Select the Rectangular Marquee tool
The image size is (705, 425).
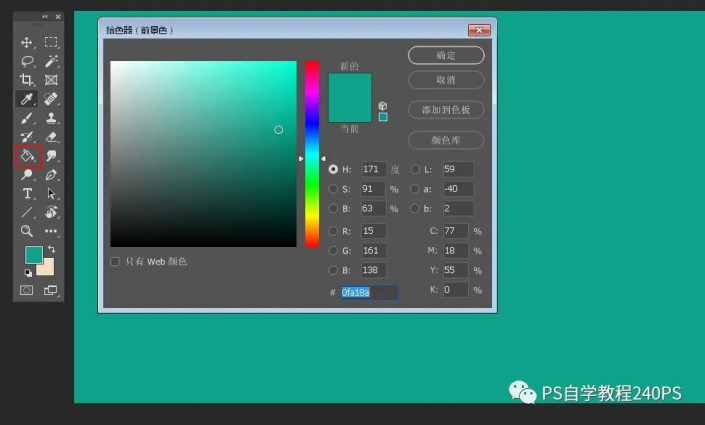coord(51,42)
